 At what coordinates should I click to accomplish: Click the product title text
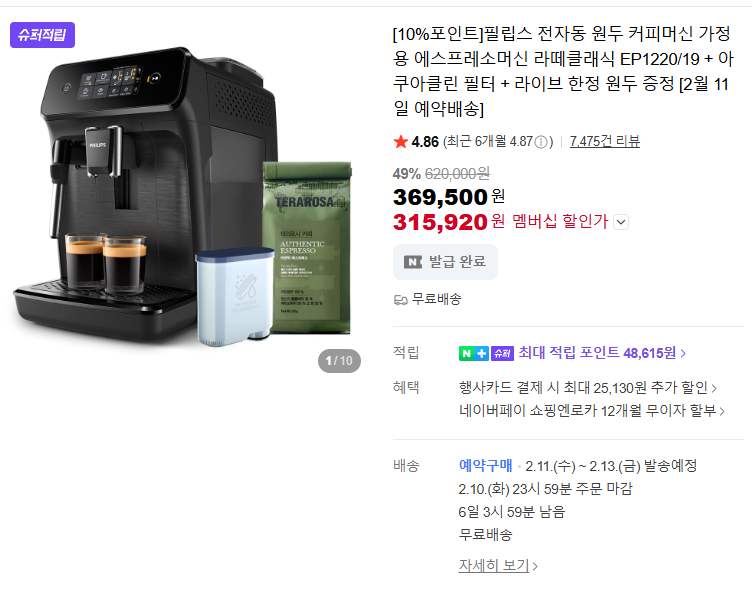tap(563, 71)
